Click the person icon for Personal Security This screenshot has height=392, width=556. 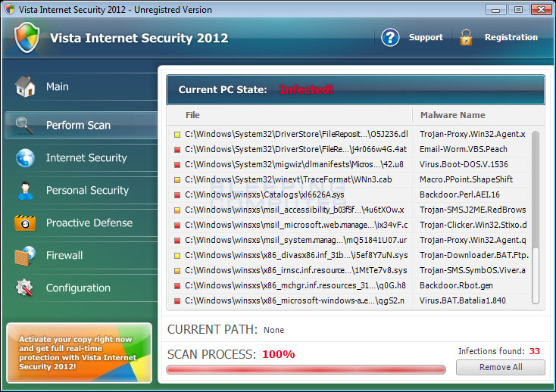point(25,191)
